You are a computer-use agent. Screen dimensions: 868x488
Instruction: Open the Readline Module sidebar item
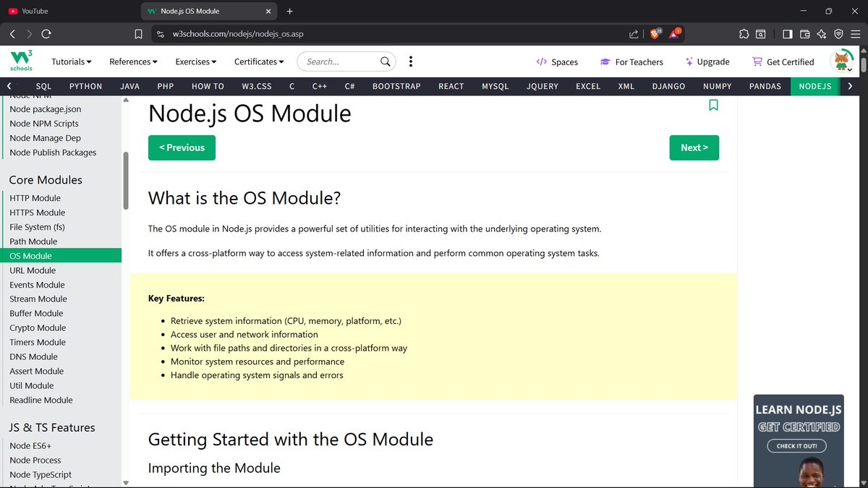pyautogui.click(x=41, y=400)
